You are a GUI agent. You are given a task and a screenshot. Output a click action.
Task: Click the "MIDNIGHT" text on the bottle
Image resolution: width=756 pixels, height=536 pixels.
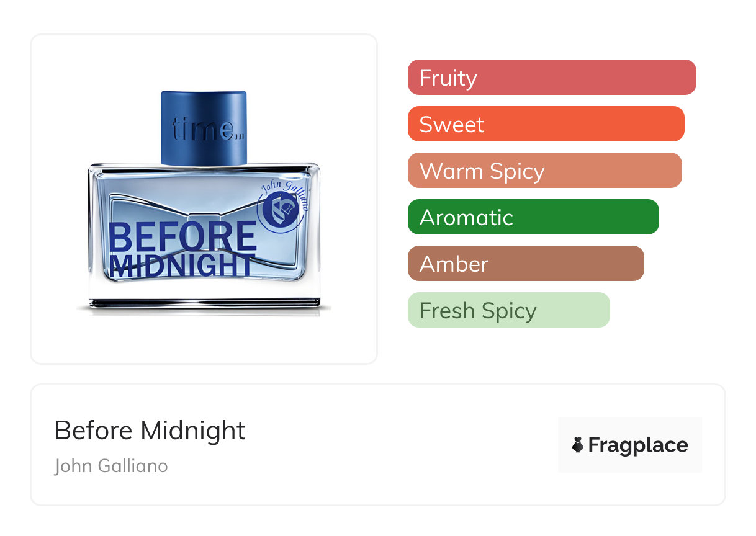coord(181,266)
